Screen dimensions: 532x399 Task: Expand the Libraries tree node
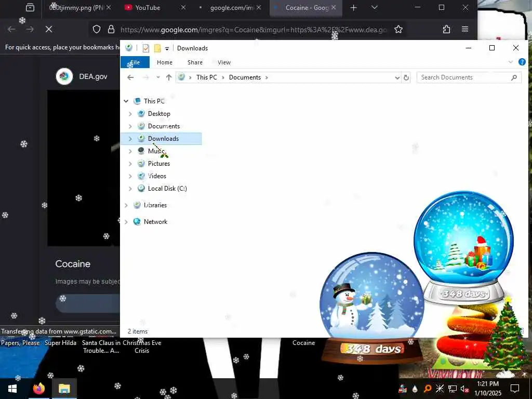126,205
